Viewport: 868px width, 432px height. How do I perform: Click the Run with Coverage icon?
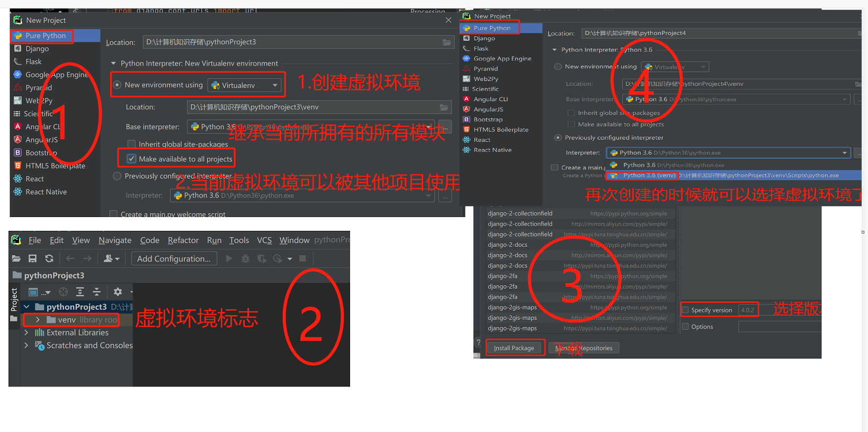click(x=262, y=258)
